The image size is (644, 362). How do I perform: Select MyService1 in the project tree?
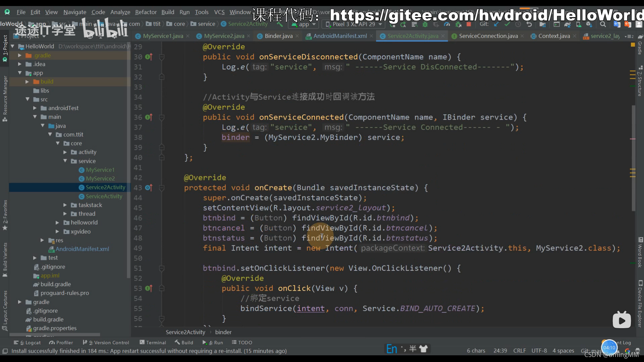point(100,170)
